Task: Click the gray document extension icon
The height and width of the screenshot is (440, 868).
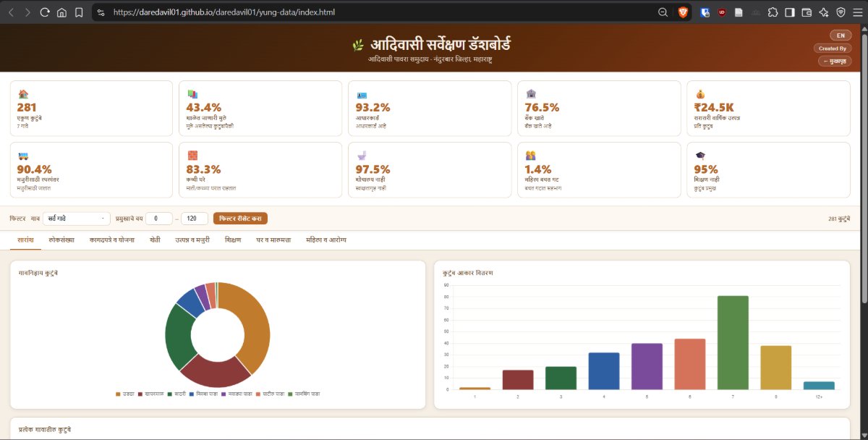Action: 739,12
